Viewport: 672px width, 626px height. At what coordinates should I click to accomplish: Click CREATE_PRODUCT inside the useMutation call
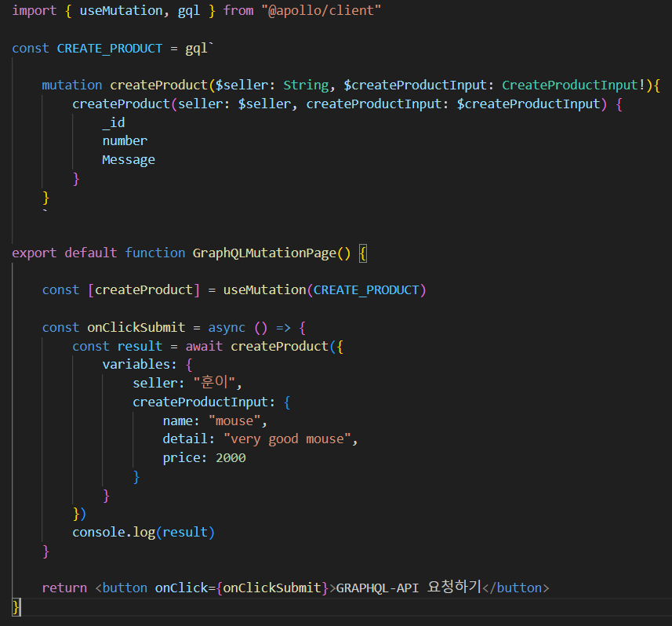click(x=366, y=289)
